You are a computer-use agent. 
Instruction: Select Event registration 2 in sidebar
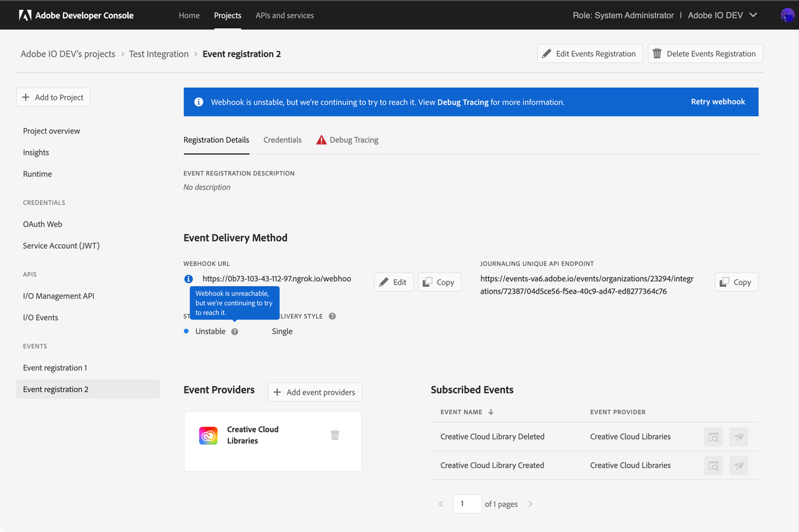click(88, 389)
